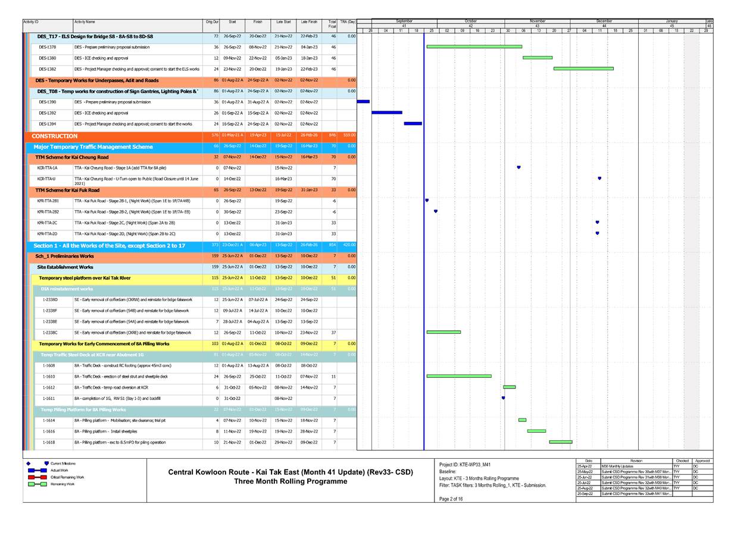Click the milestone diamond for KCR-TTA-1A

[x=518, y=167]
